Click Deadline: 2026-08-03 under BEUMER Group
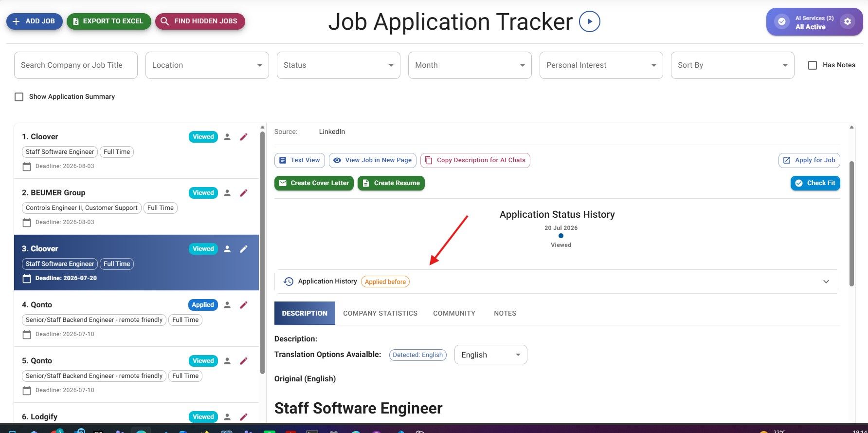This screenshot has width=868, height=433. (65, 222)
